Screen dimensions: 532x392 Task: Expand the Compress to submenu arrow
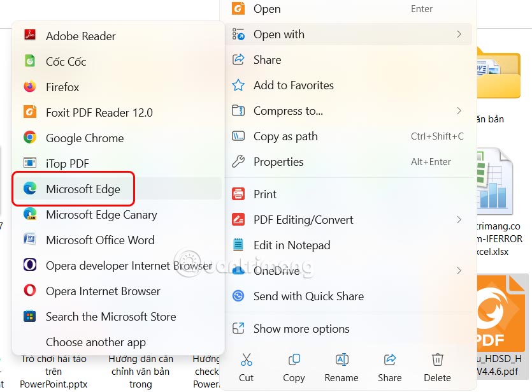pos(459,111)
